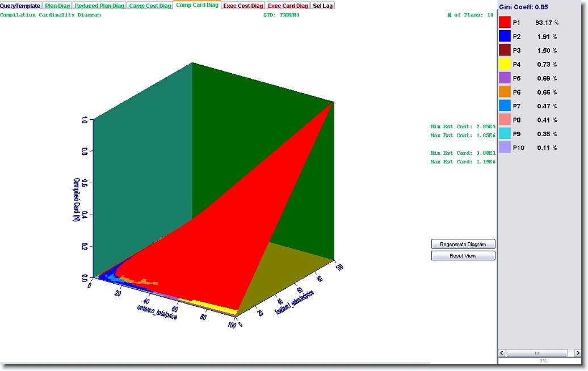Open the Exec Cost Diag tab

tap(243, 6)
